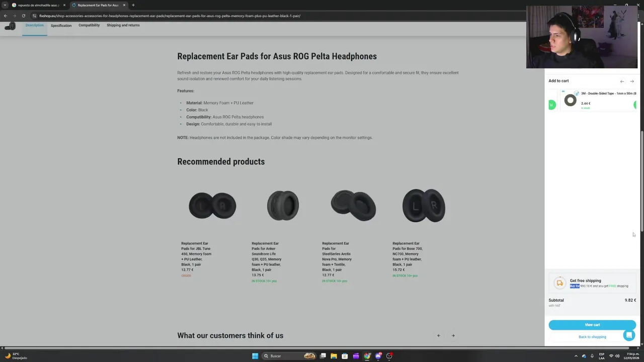
Task: Open the browser tab search dropdown
Action: click(x=5, y=5)
